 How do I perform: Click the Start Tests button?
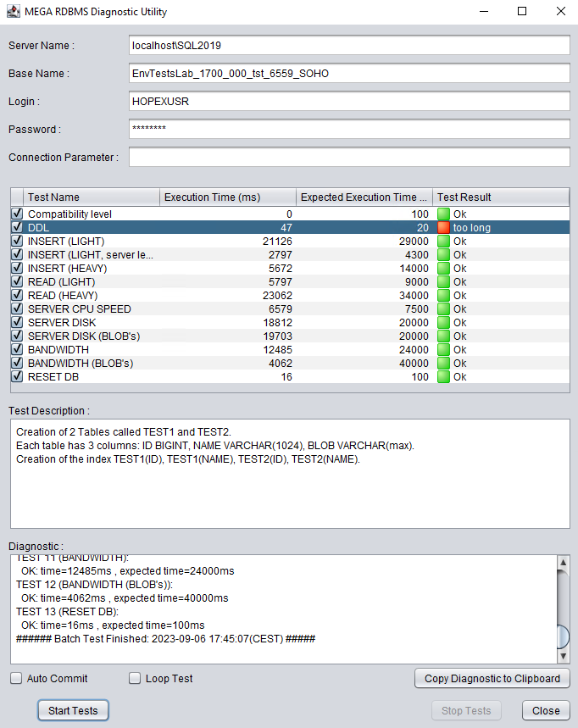[73, 710]
